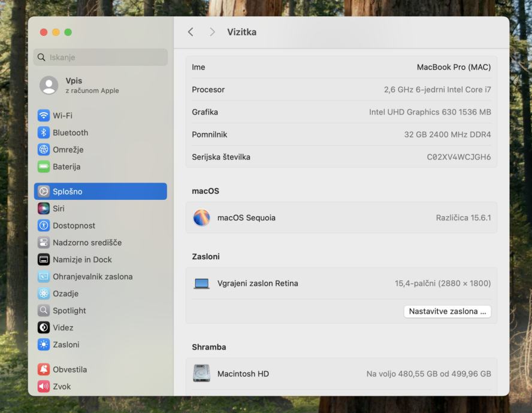Viewport: 532px width, 413px height.
Task: Open the Wi-Fi settings icon
Action: (44, 116)
